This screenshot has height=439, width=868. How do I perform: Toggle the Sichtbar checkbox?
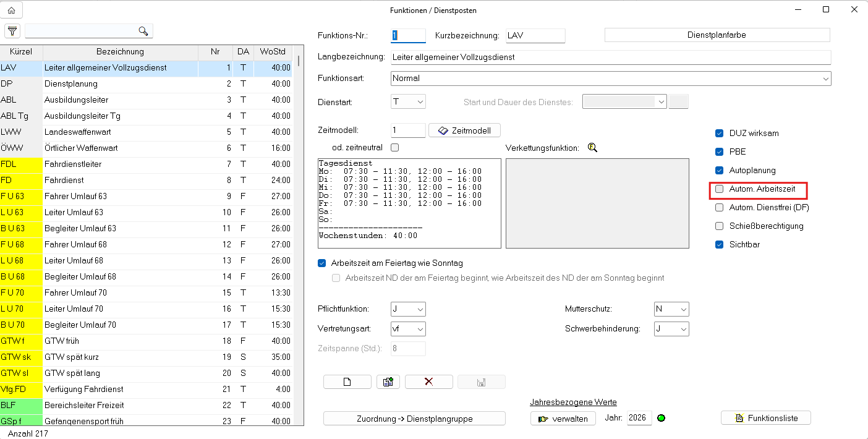(719, 245)
